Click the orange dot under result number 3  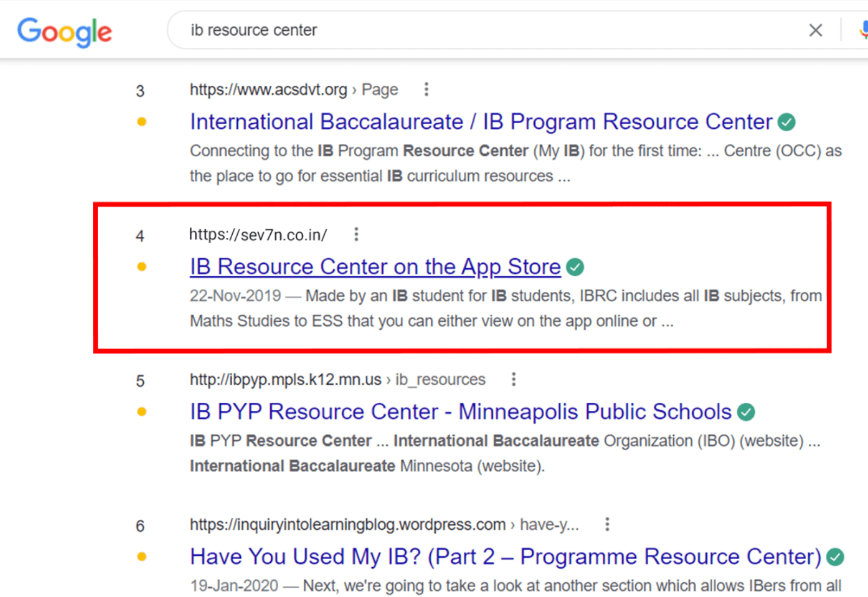coord(142,122)
